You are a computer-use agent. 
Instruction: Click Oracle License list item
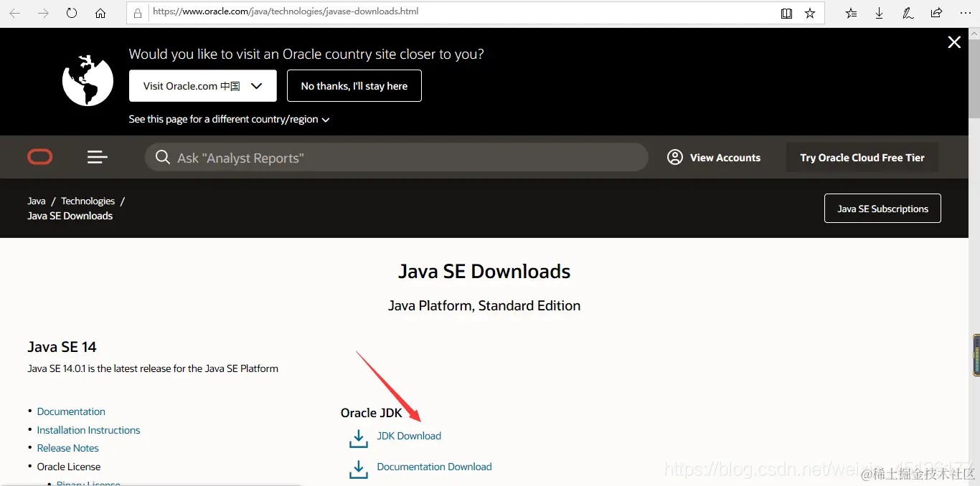(69, 467)
